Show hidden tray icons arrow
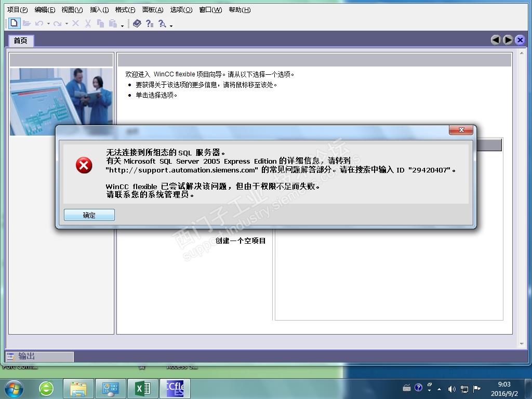This screenshot has width=532, height=399. pos(440,389)
